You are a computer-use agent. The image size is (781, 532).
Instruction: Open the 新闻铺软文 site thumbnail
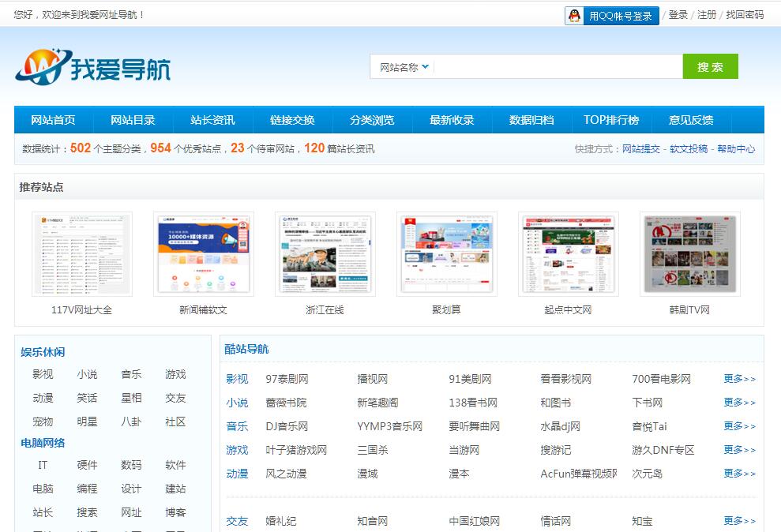coord(204,254)
